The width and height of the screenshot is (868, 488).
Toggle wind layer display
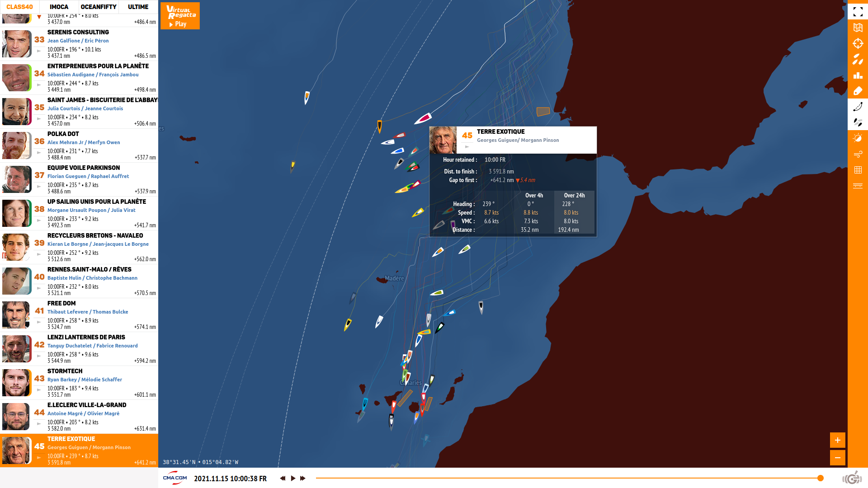pyautogui.click(x=858, y=154)
